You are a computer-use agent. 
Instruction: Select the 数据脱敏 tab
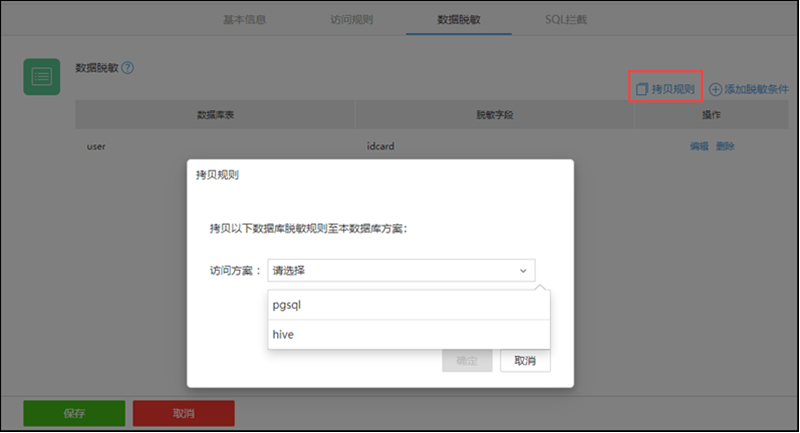(x=458, y=19)
